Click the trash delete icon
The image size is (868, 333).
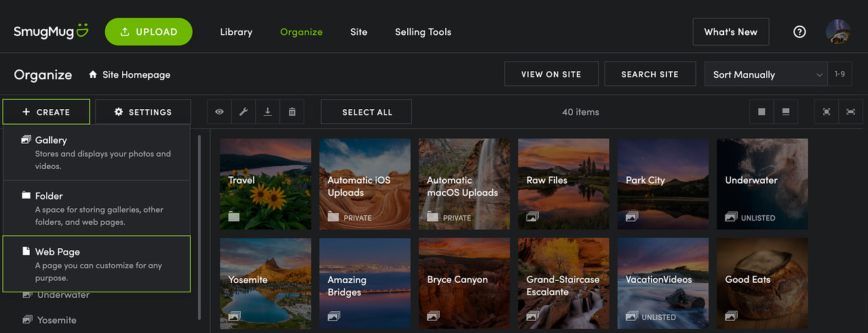click(x=293, y=112)
